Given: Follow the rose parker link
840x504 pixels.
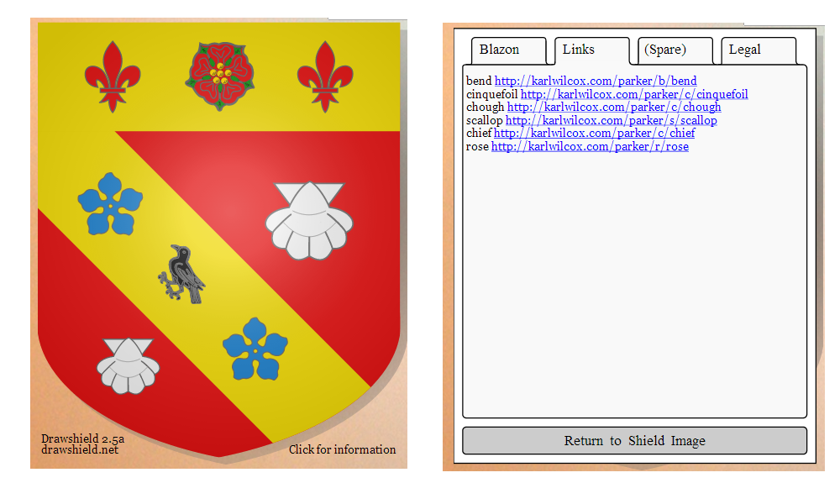Looking at the screenshot, I should click(x=590, y=146).
